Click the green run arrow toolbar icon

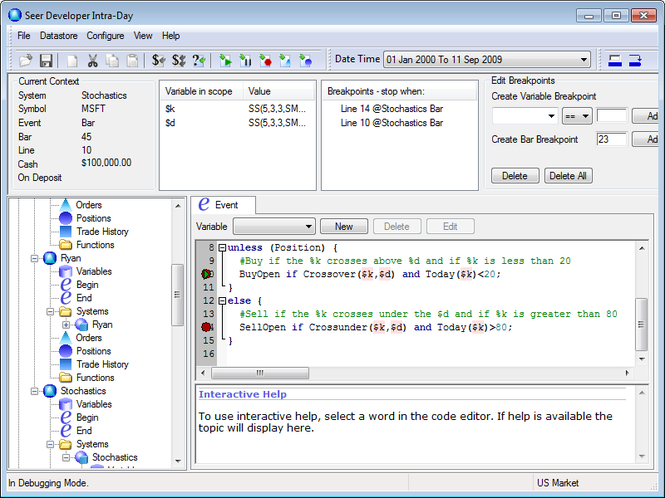[226, 60]
